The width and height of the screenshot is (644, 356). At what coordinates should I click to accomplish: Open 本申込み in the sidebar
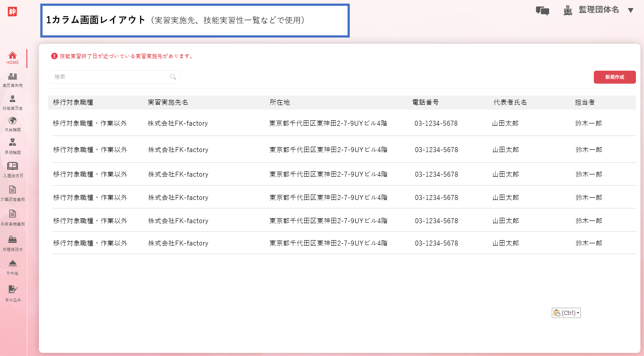tap(13, 289)
